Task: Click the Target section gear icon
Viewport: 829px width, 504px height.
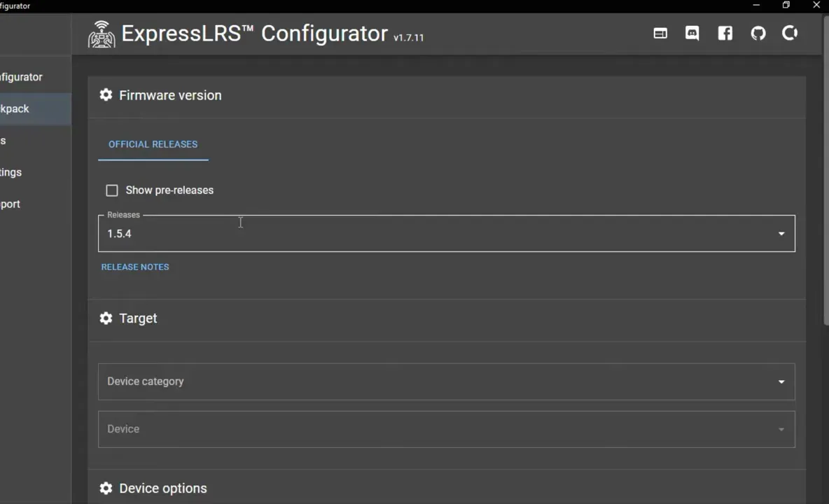Action: point(106,318)
